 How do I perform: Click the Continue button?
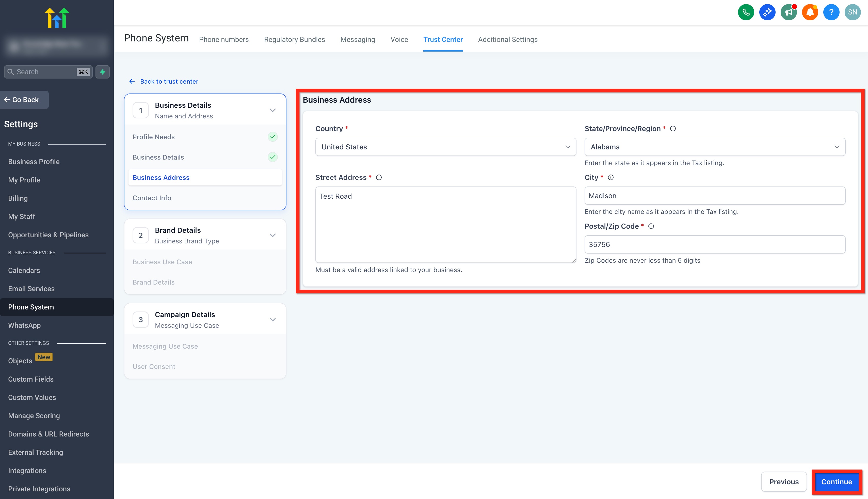tap(837, 481)
